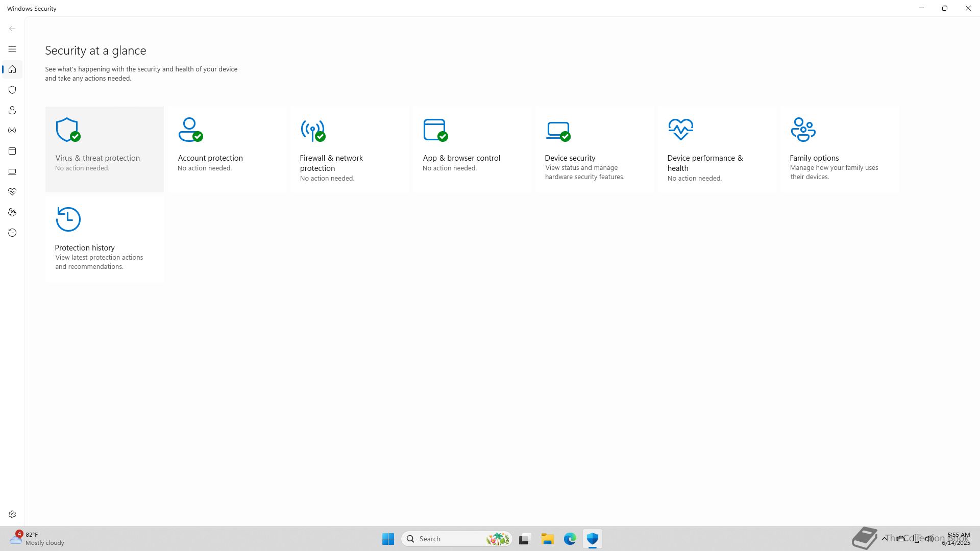
Task: Open the Protection history tile
Action: (104, 239)
